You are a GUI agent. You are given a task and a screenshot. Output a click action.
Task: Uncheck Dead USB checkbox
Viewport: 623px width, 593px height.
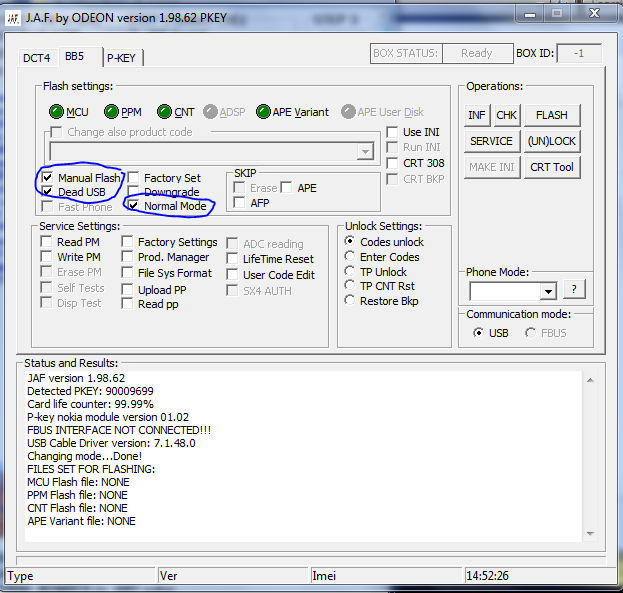[x=47, y=192]
